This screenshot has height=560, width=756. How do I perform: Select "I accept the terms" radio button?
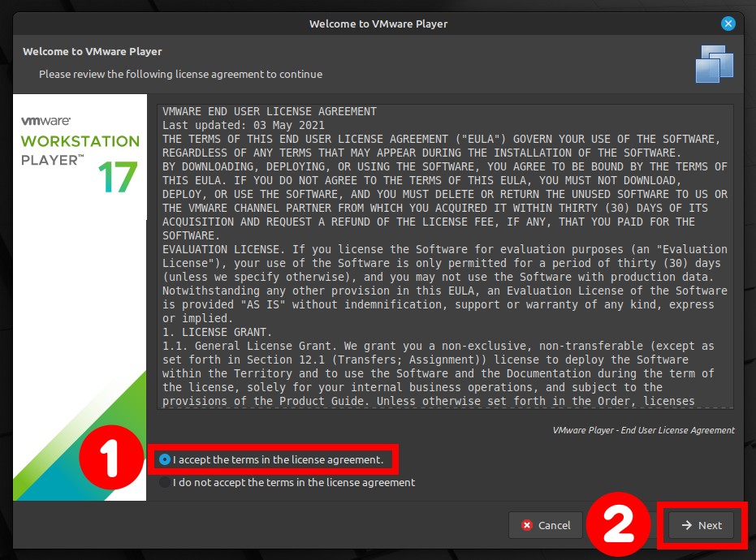click(165, 459)
